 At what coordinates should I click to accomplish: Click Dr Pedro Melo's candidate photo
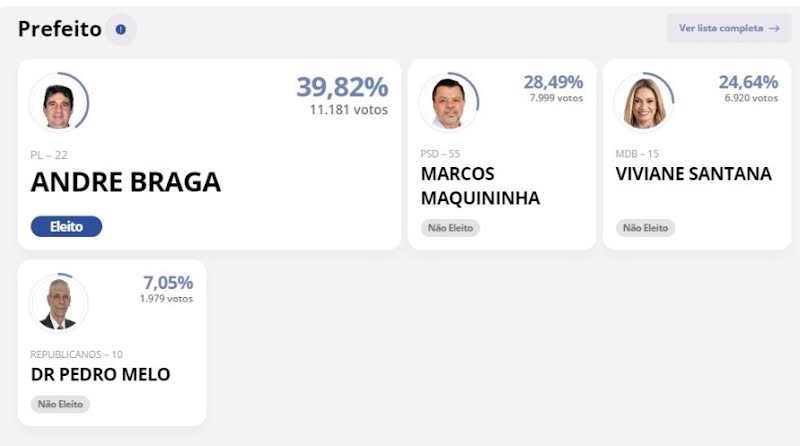[x=59, y=302]
